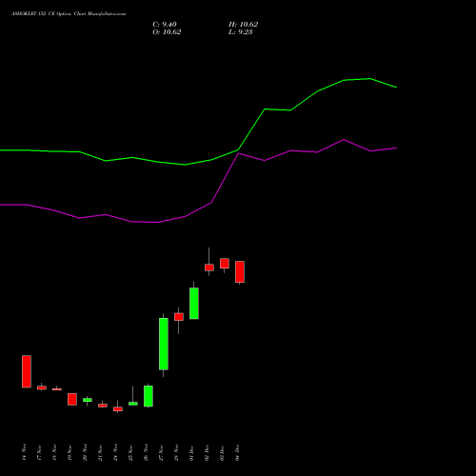This screenshot has height=476, width=476.
Task: Select the tall red candle above 14 Nov
Action: pos(27,371)
